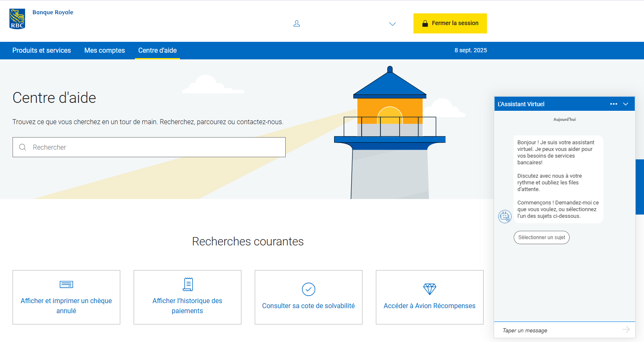Open Afficher l'historique des paiements link
The image size is (644, 342).
(x=187, y=306)
